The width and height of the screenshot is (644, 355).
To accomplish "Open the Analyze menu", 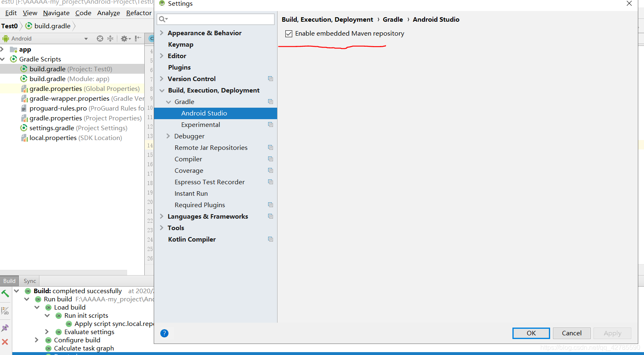I will [109, 13].
